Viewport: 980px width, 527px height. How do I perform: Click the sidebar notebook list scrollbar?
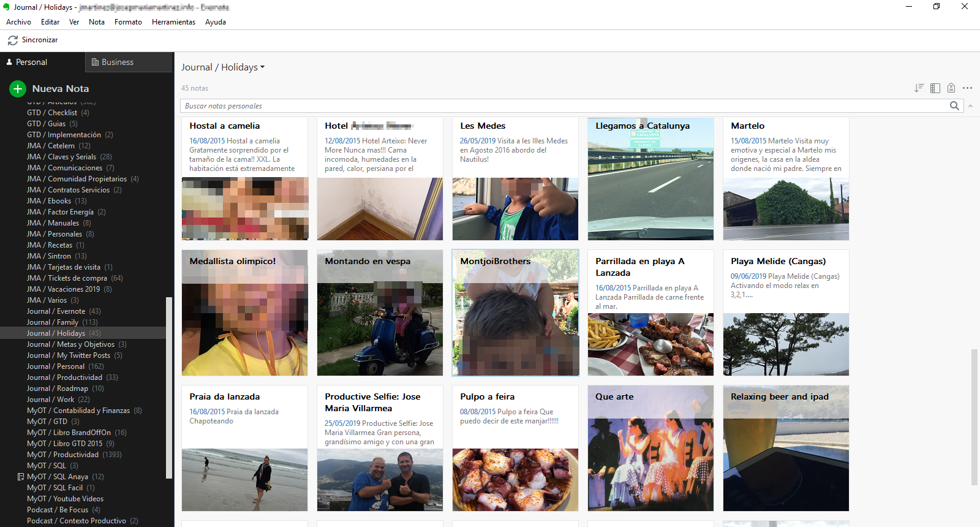(x=169, y=386)
